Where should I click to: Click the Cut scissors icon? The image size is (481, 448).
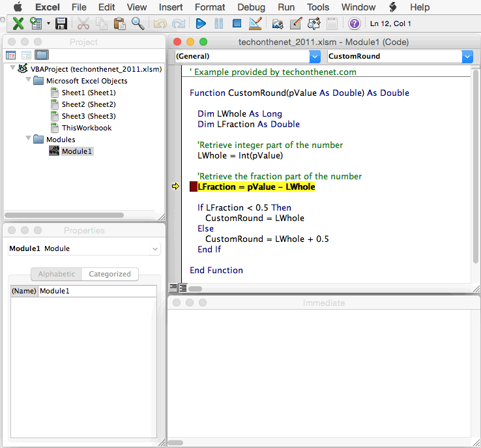pyautogui.click(x=83, y=23)
